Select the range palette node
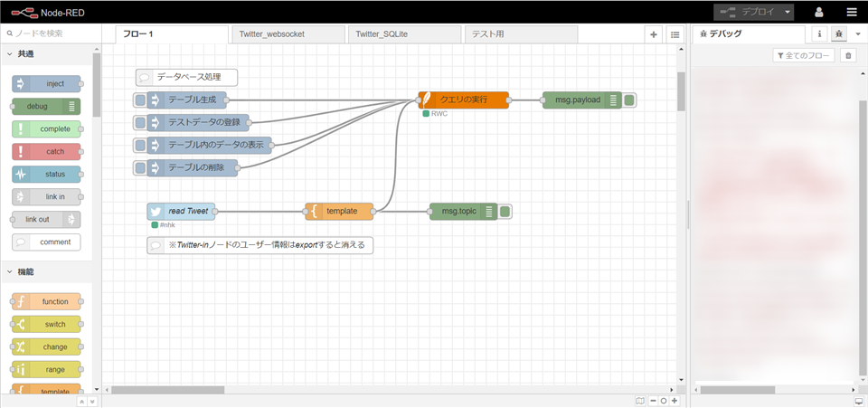868x408 pixels. [x=46, y=370]
